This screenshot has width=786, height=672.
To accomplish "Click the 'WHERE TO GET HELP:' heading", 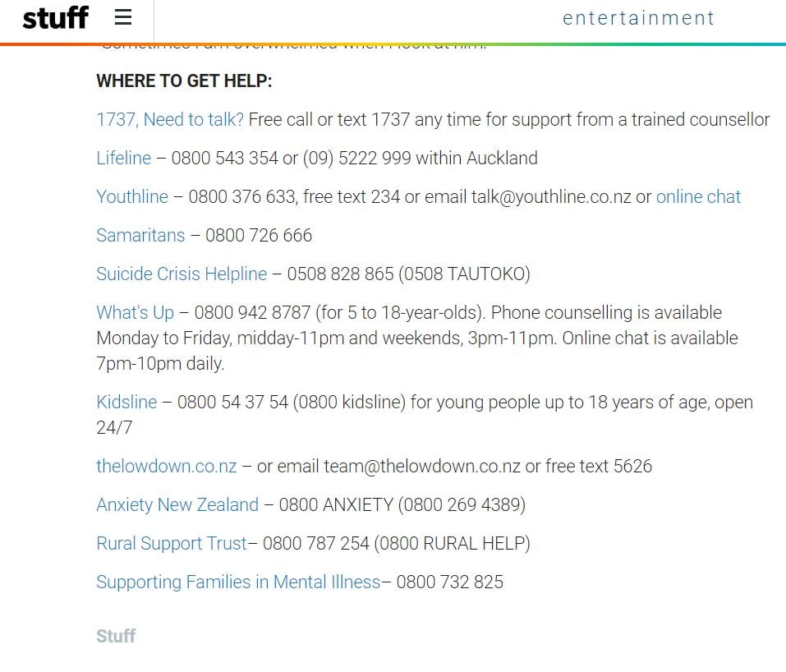I will tap(184, 81).
